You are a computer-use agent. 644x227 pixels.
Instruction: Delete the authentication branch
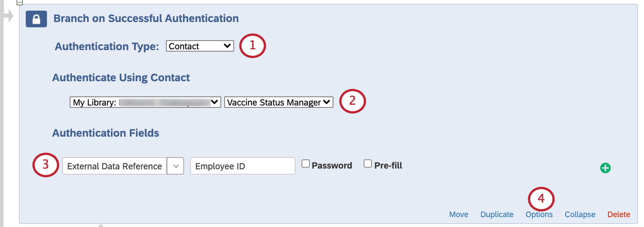619,214
